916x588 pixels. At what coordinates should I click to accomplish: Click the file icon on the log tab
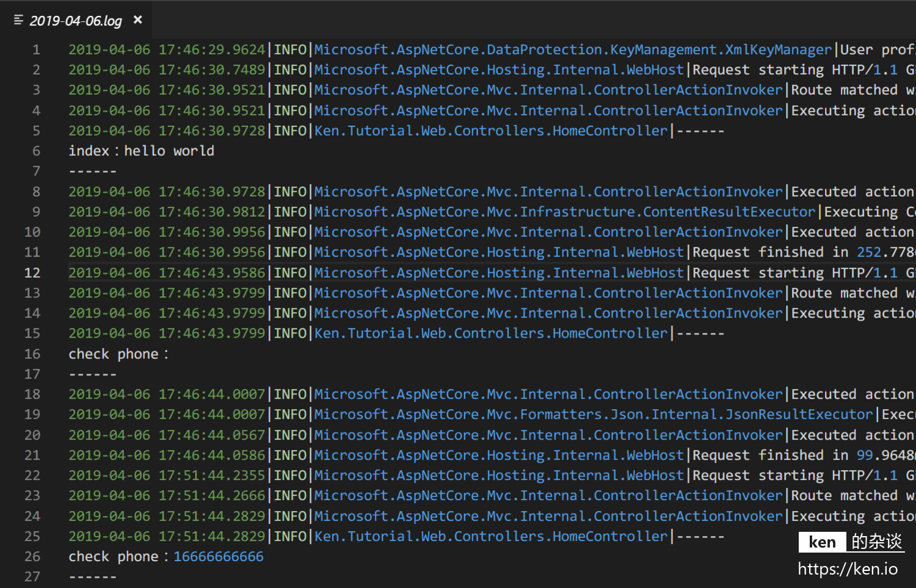pos(18,20)
